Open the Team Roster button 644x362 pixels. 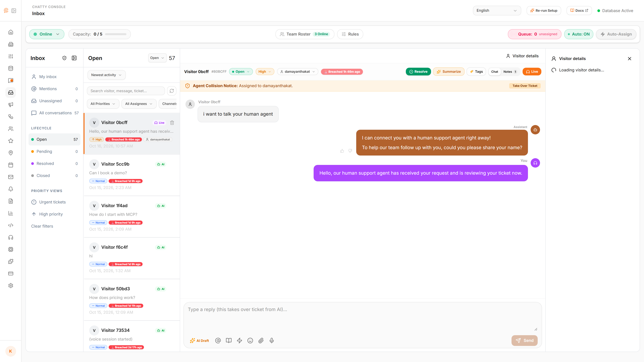point(305,34)
